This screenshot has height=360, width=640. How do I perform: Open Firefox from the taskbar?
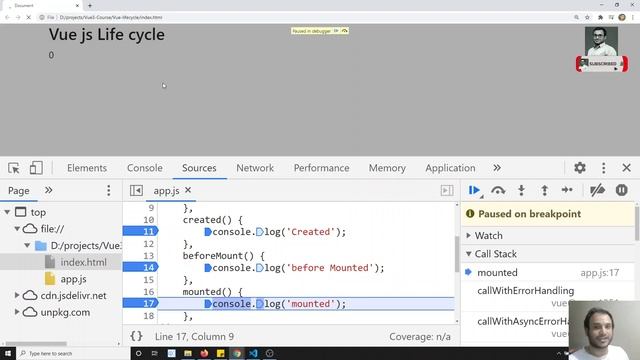pos(204,353)
